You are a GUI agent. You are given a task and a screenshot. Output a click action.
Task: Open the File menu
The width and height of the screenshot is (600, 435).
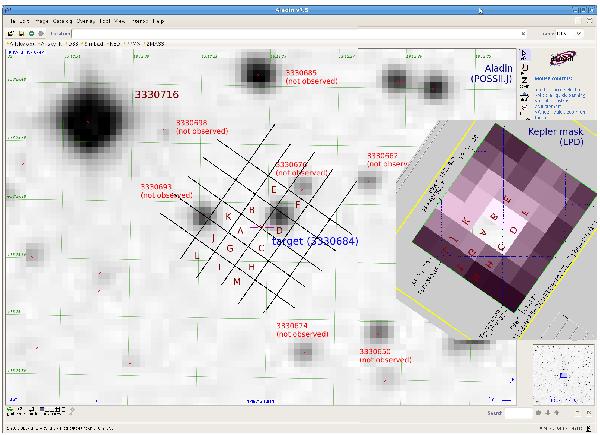[x=14, y=19]
